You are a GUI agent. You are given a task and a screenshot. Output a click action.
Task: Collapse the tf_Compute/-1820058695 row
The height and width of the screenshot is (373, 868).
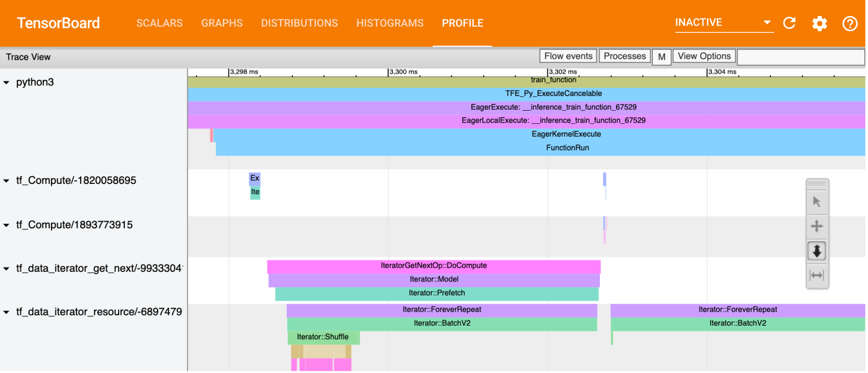(7, 181)
